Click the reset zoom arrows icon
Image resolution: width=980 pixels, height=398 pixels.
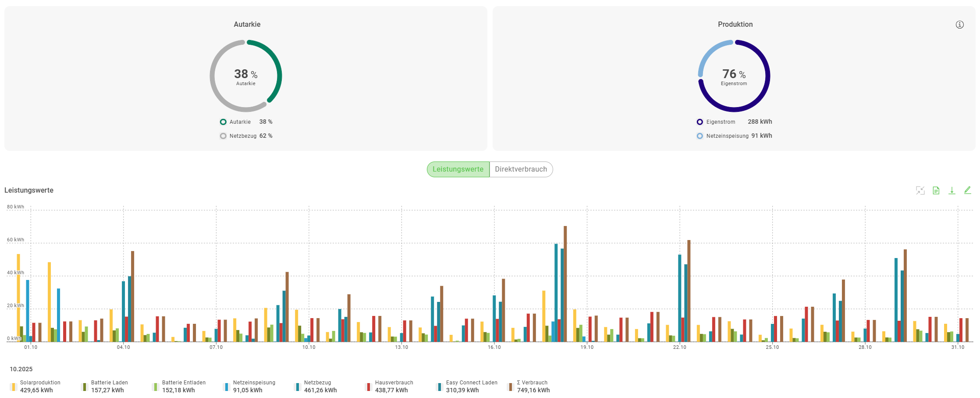click(920, 190)
